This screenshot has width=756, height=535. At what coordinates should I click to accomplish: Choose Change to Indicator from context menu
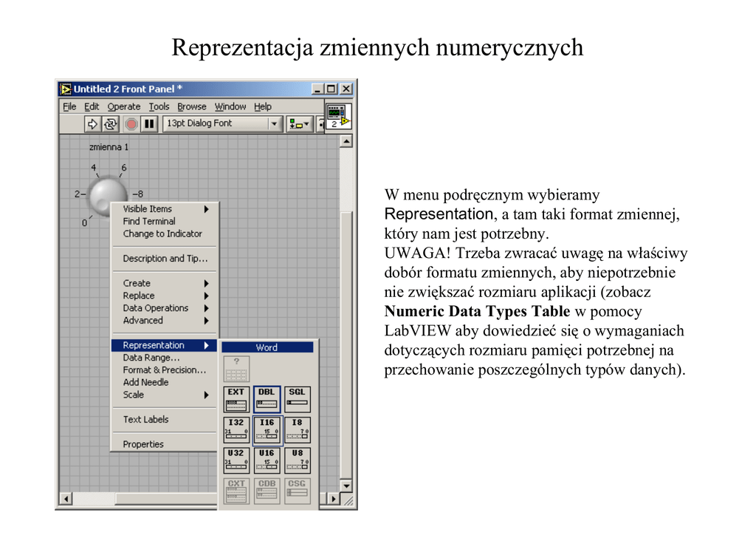click(x=162, y=234)
